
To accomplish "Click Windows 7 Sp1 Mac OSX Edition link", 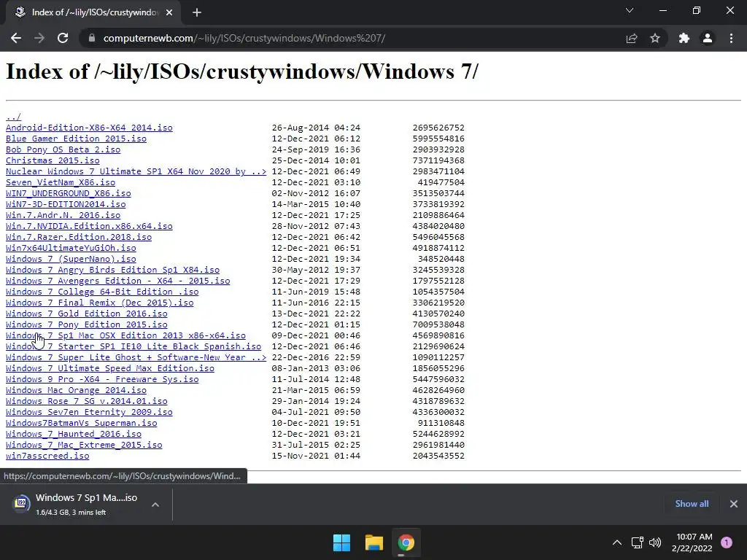I will click(x=125, y=335).
